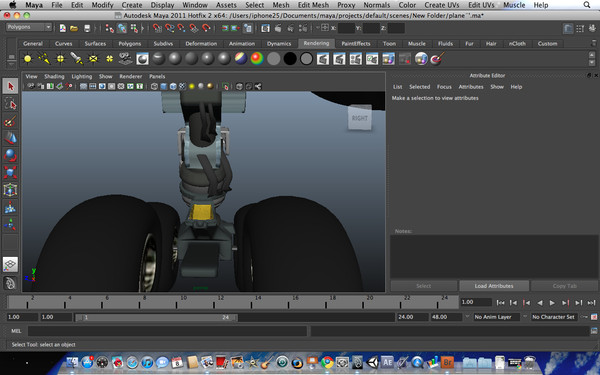The width and height of the screenshot is (600, 375).
Task: Activate the Lasso Select tool
Action: click(x=10, y=104)
